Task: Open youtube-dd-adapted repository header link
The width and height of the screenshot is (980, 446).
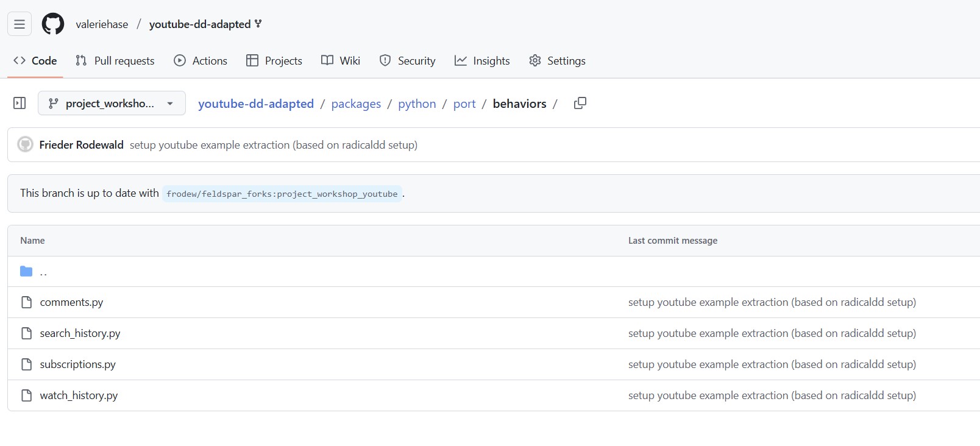Action: click(x=200, y=24)
